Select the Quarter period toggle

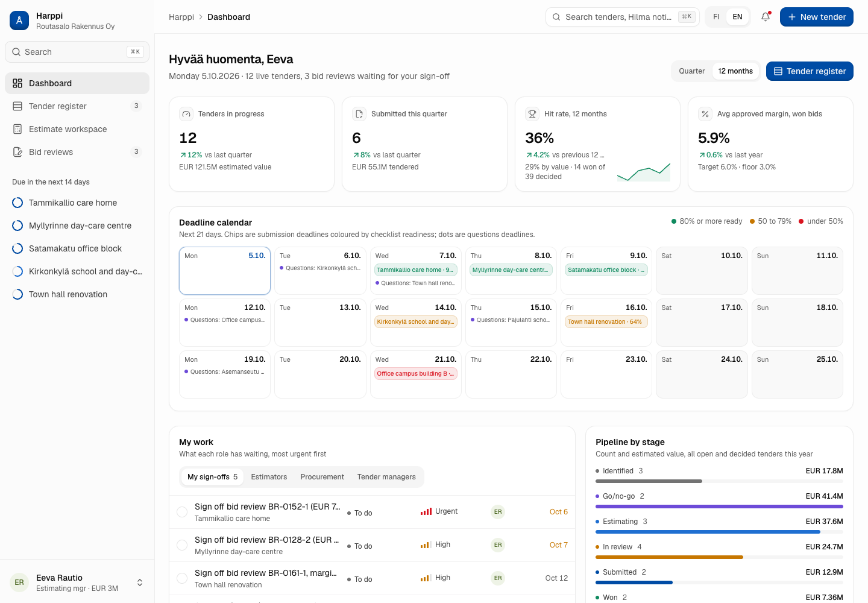pyautogui.click(x=692, y=71)
